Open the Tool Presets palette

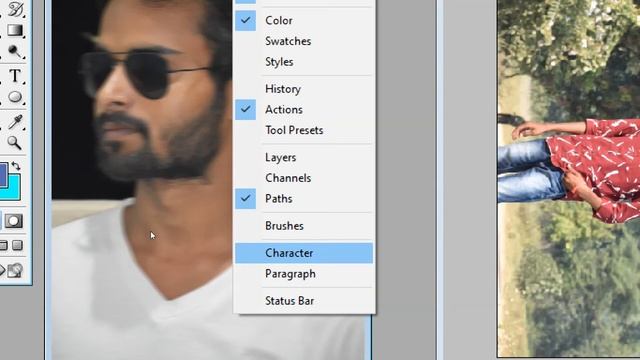(x=304, y=130)
